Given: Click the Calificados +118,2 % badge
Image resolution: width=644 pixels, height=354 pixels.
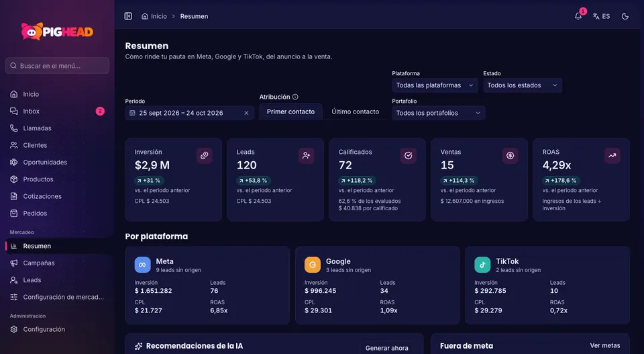Looking at the screenshot, I should [357, 181].
